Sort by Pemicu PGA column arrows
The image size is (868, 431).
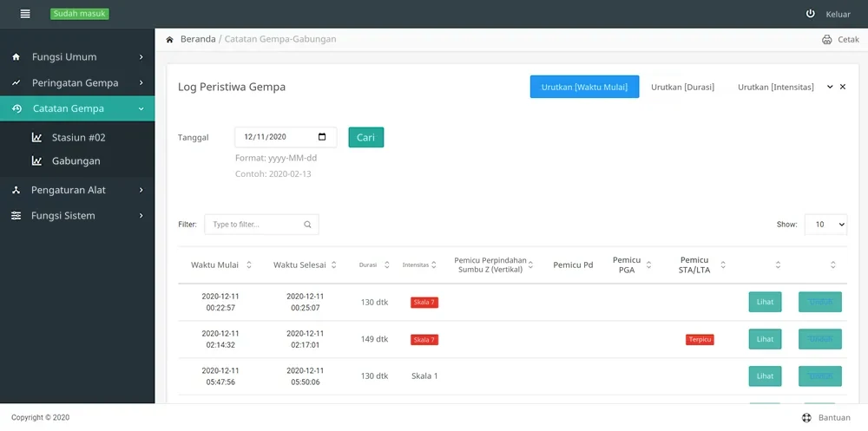(x=648, y=265)
